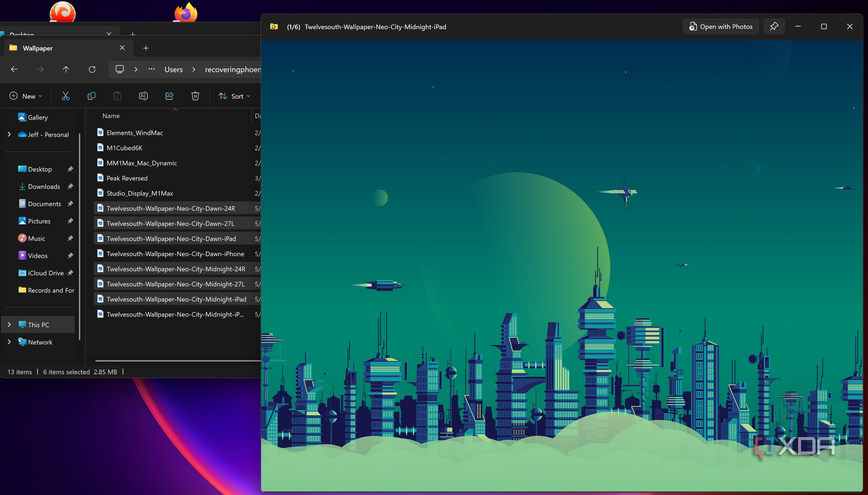Go back with the left arrow
Screen dimensions: 868x495
(14, 69)
